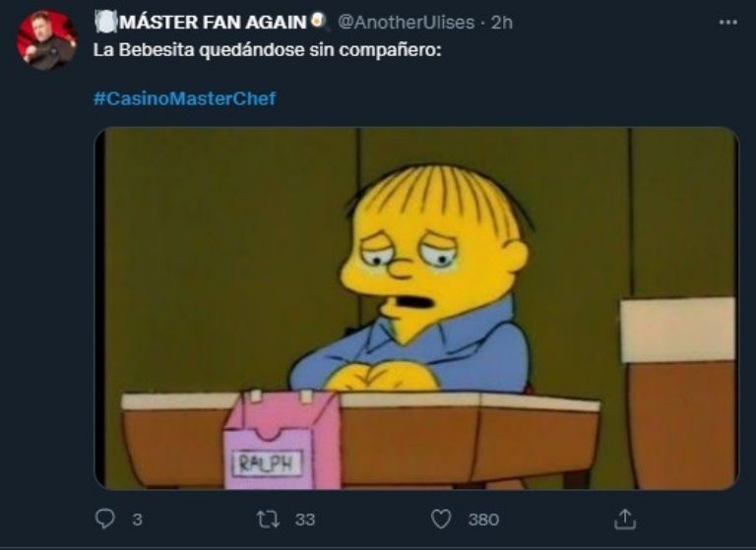Image resolution: width=756 pixels, height=550 pixels.
Task: Click the like count 380
Action: 483,519
